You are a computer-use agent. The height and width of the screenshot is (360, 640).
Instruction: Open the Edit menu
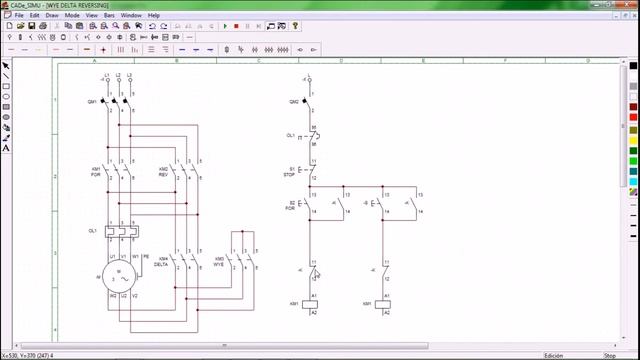[x=34, y=16]
